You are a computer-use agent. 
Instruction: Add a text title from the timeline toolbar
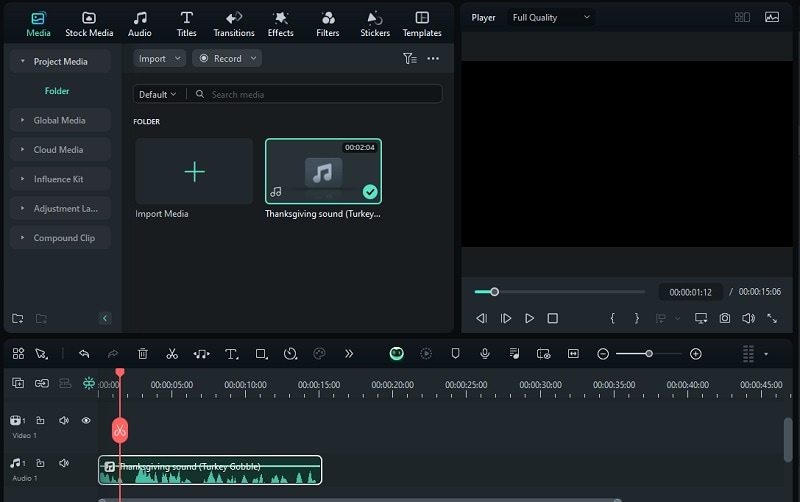(x=231, y=354)
